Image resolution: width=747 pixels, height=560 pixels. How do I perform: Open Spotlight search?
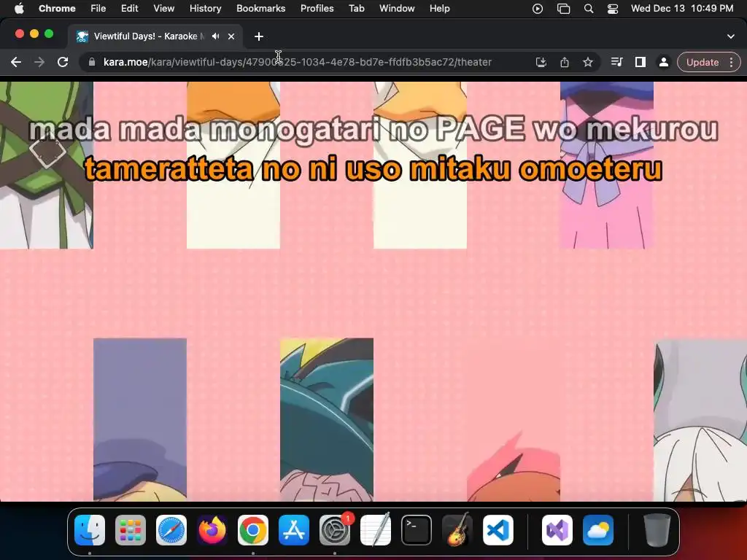pyautogui.click(x=589, y=9)
